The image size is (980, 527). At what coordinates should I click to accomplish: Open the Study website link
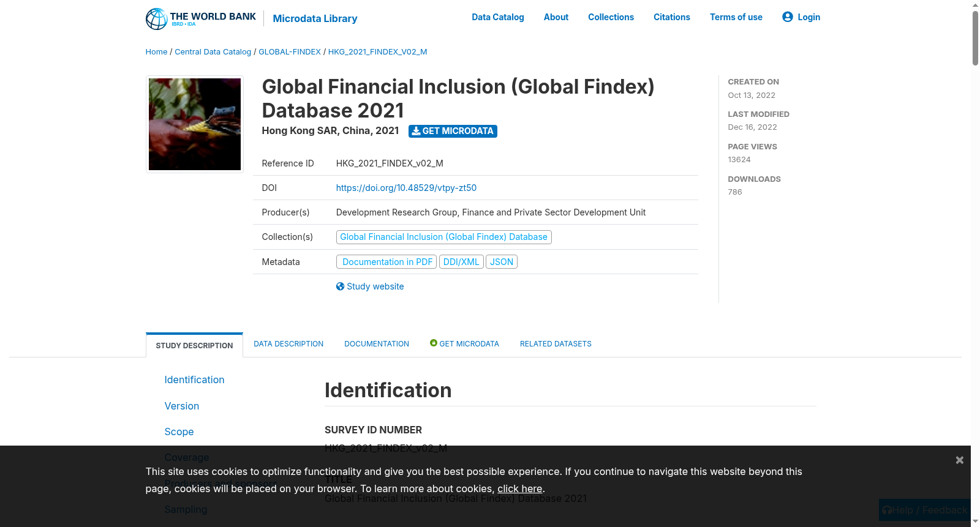pos(375,286)
